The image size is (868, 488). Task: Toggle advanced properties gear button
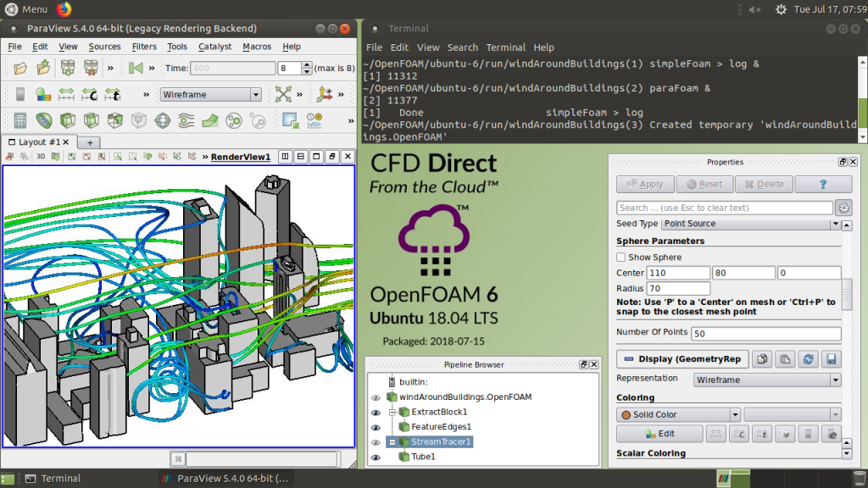click(843, 208)
